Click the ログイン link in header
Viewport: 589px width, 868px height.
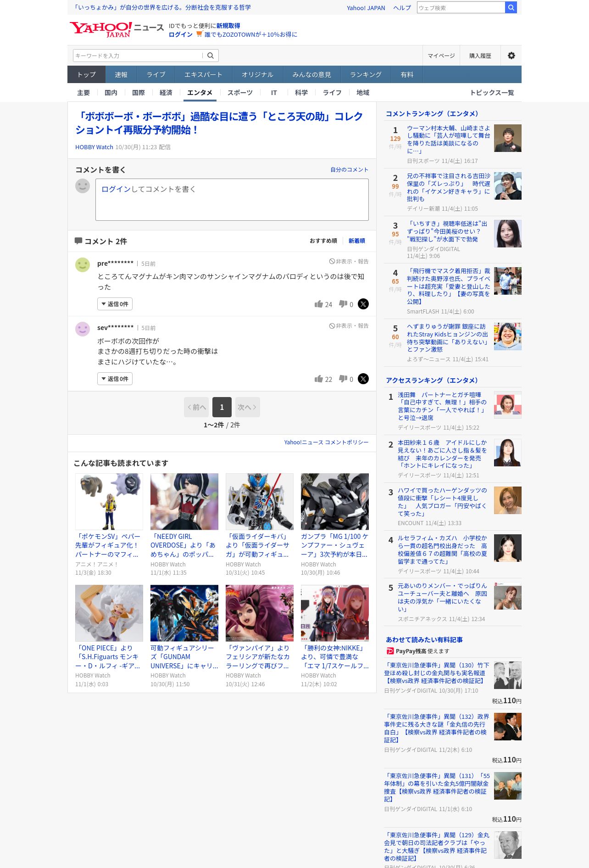pyautogui.click(x=181, y=34)
